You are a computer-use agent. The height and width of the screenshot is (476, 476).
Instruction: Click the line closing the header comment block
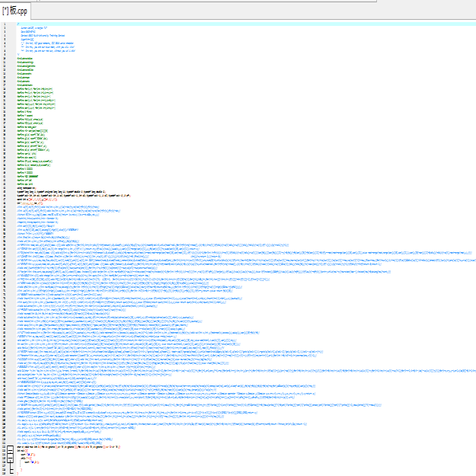click(18, 53)
